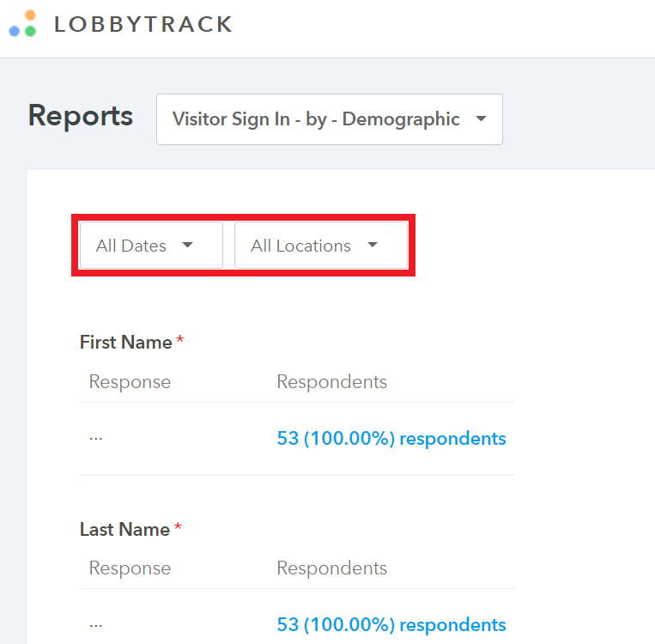Click Response column header under Last Name
655x644 pixels.
(x=130, y=568)
